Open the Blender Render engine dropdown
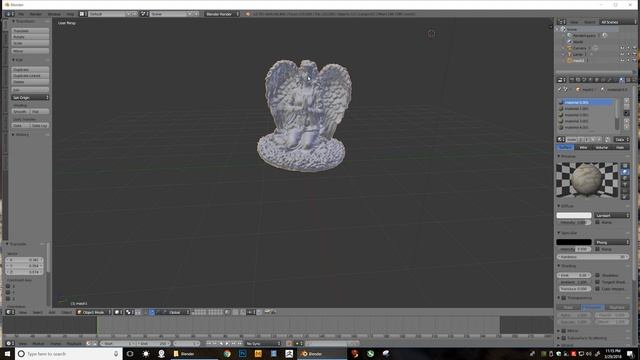 tap(222, 14)
